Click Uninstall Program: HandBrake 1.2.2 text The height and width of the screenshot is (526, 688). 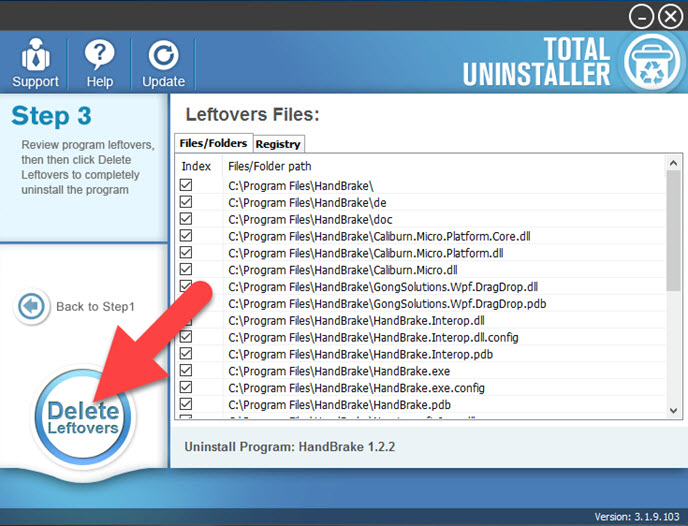tap(290, 447)
